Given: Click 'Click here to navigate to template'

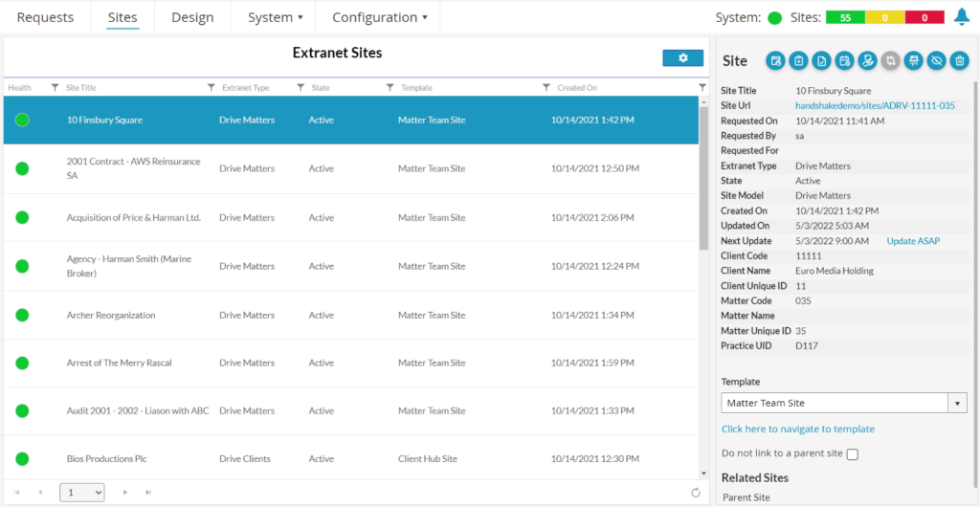Looking at the screenshot, I should 797,429.
